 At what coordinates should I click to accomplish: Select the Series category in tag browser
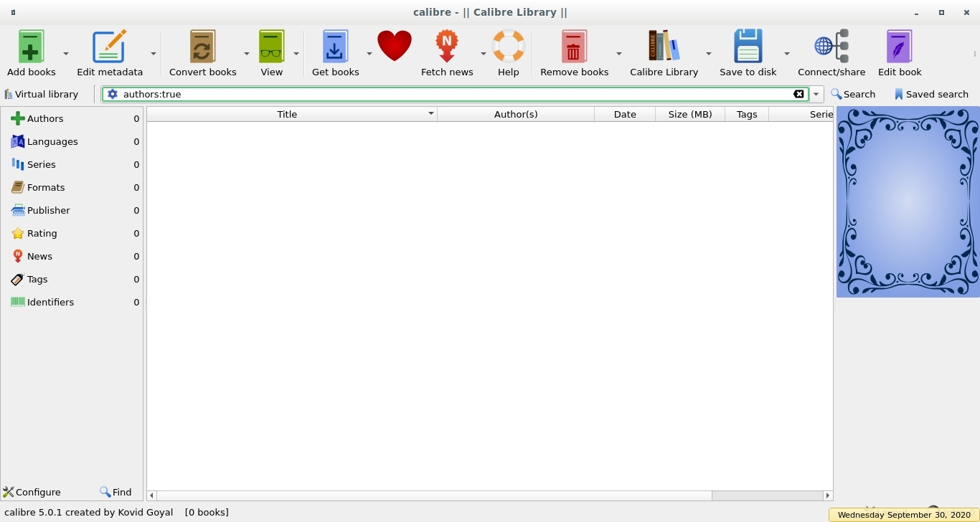(x=72, y=164)
